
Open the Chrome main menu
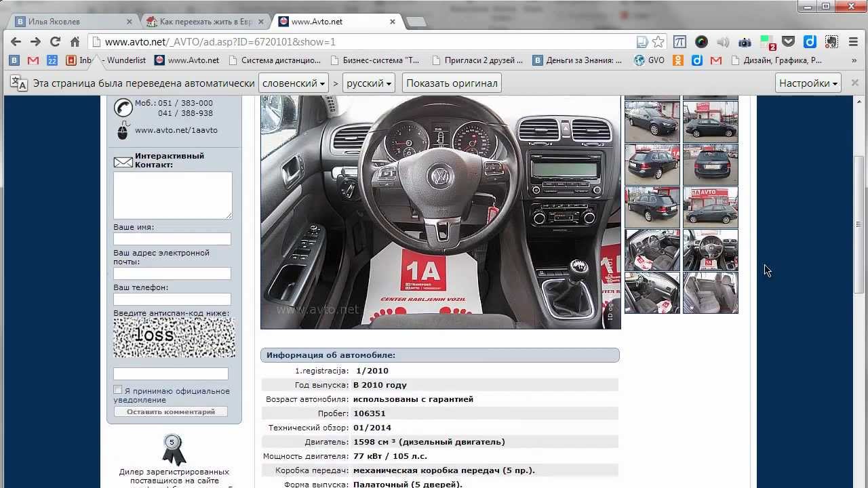[853, 42]
